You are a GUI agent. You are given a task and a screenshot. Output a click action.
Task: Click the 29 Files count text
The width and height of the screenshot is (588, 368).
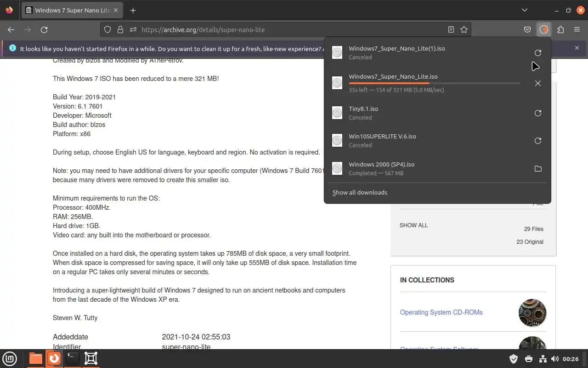coord(534,229)
